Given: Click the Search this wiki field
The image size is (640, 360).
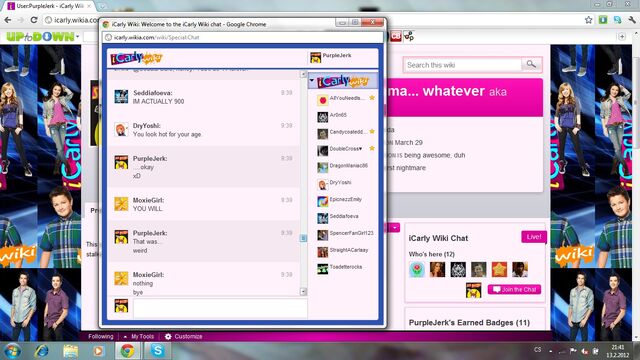Looking at the screenshot, I should (x=462, y=64).
